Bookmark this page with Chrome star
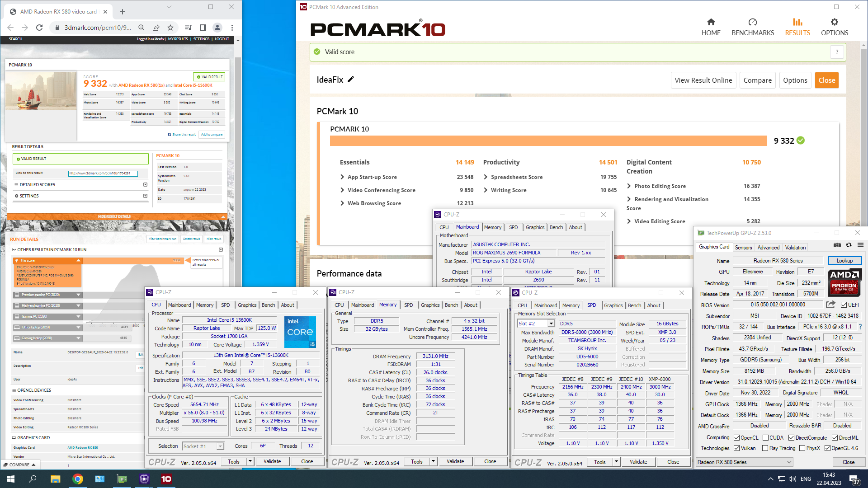 pyautogui.click(x=170, y=28)
